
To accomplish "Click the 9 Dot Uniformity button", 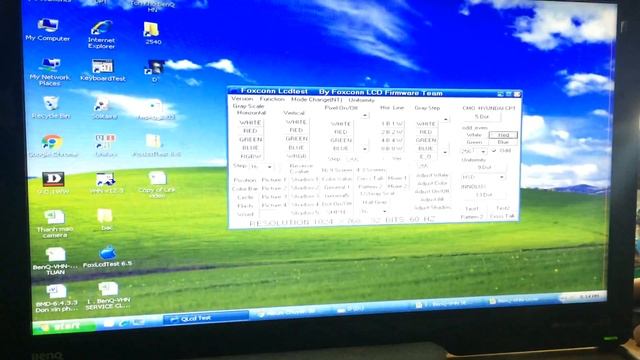I will pos(484,167).
